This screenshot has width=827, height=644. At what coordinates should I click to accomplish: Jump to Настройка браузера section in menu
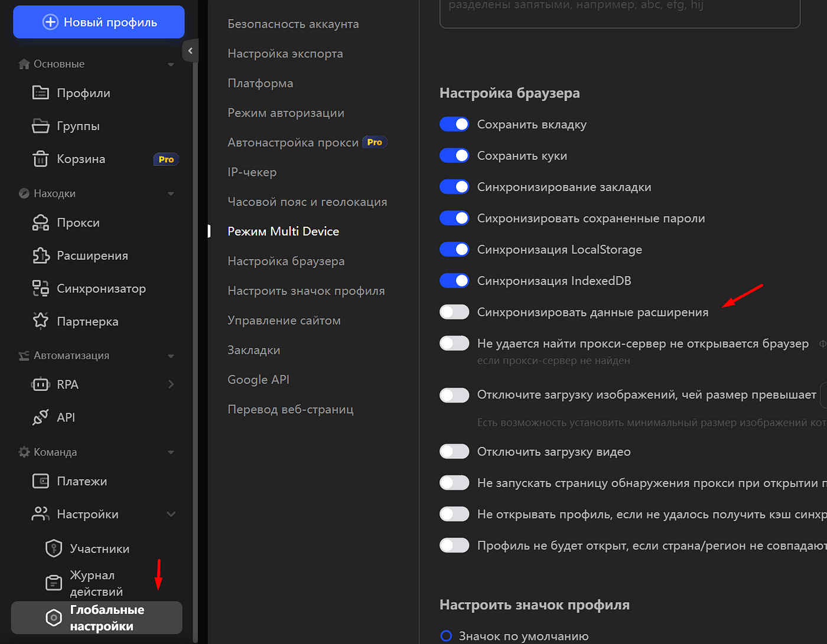point(286,261)
